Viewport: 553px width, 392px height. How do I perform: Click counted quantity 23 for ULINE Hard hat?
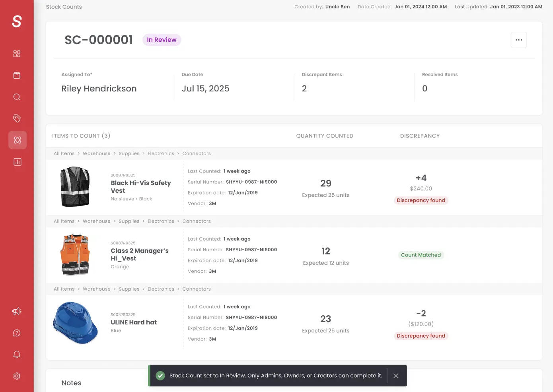tap(326, 319)
